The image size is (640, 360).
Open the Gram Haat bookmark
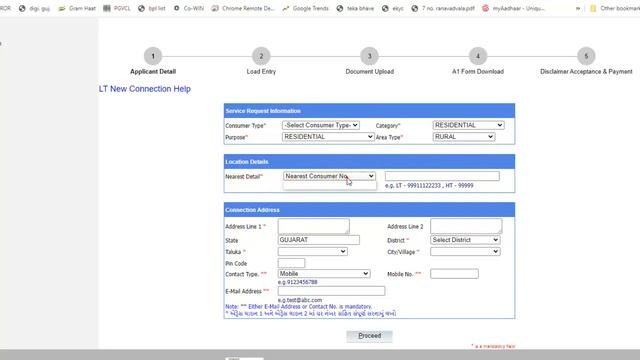pyautogui.click(x=76, y=8)
